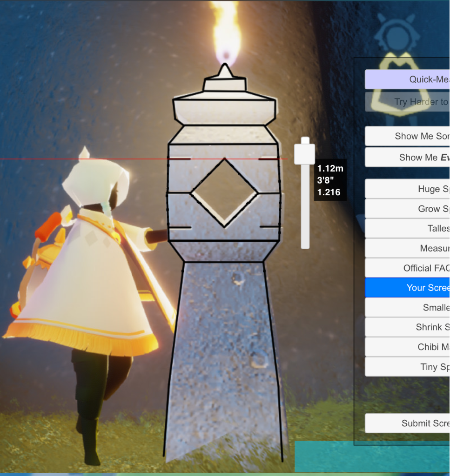Select the Shrink S option
The image size is (450, 476).
(408, 327)
